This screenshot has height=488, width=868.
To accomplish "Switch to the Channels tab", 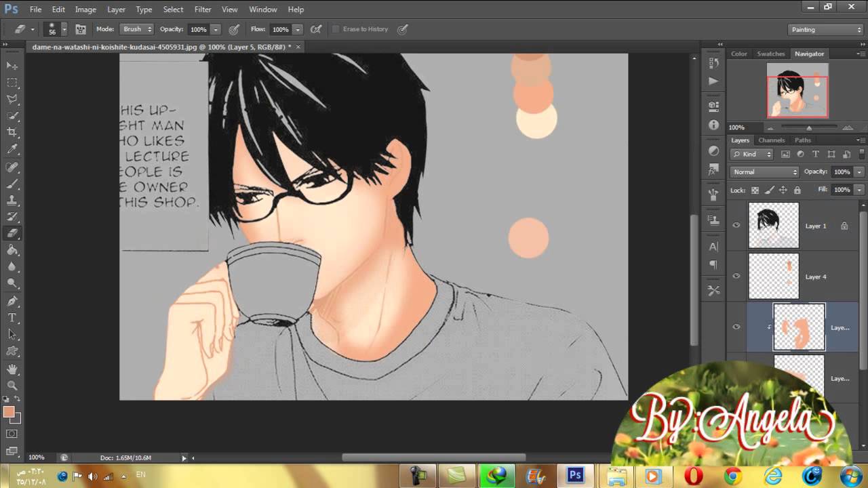I will pos(772,140).
